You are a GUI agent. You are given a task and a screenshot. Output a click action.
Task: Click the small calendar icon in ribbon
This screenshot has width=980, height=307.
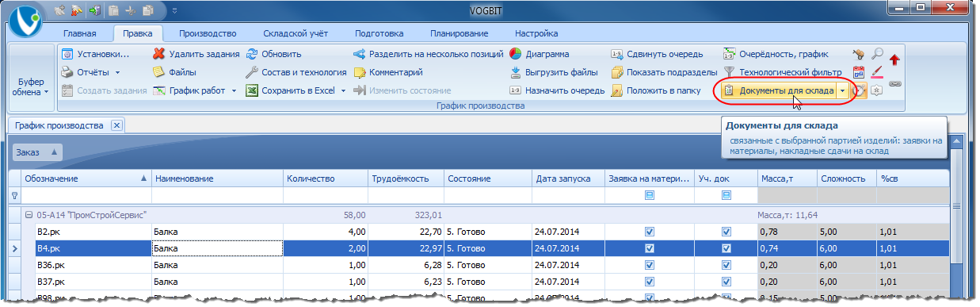(x=858, y=73)
